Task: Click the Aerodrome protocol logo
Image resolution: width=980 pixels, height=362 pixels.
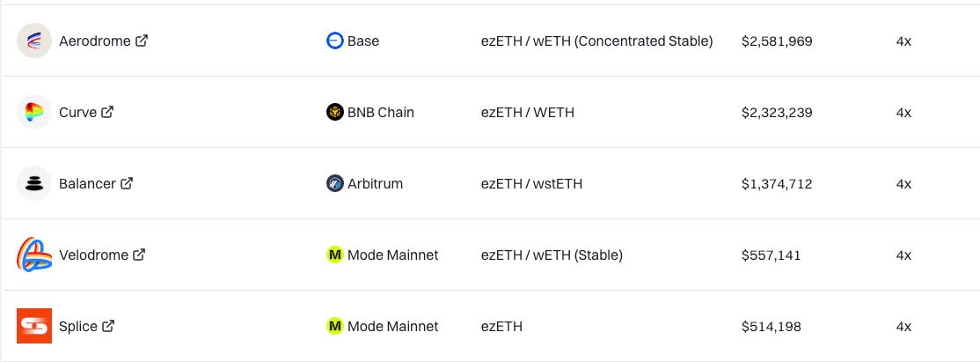Action: point(33,41)
